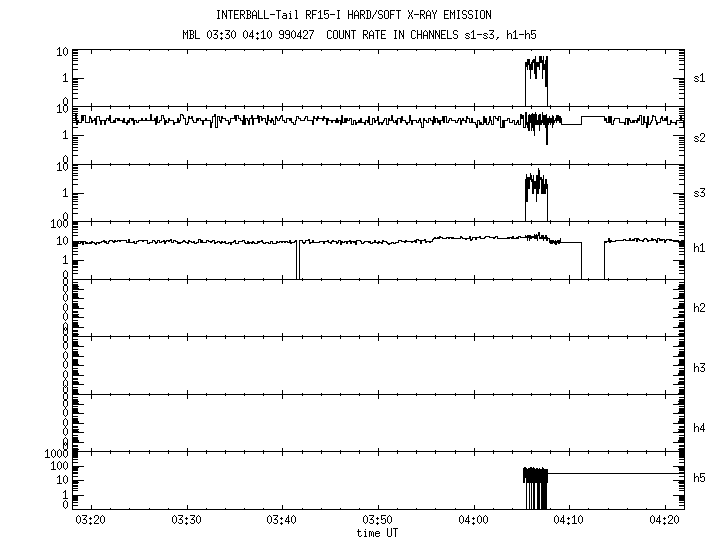
Task: Click the s2 channel label
Action: coord(700,136)
